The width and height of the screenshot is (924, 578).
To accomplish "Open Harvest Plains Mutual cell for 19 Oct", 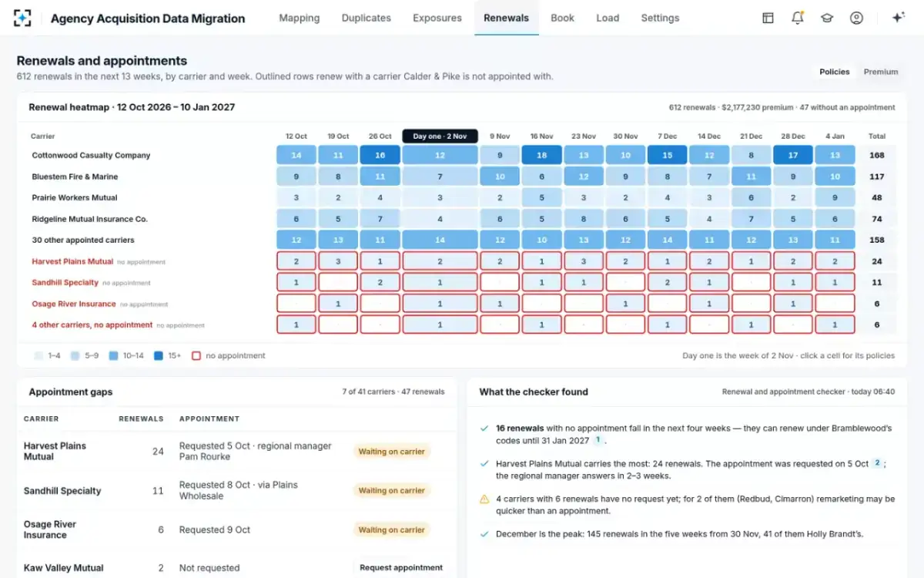I will tap(338, 261).
